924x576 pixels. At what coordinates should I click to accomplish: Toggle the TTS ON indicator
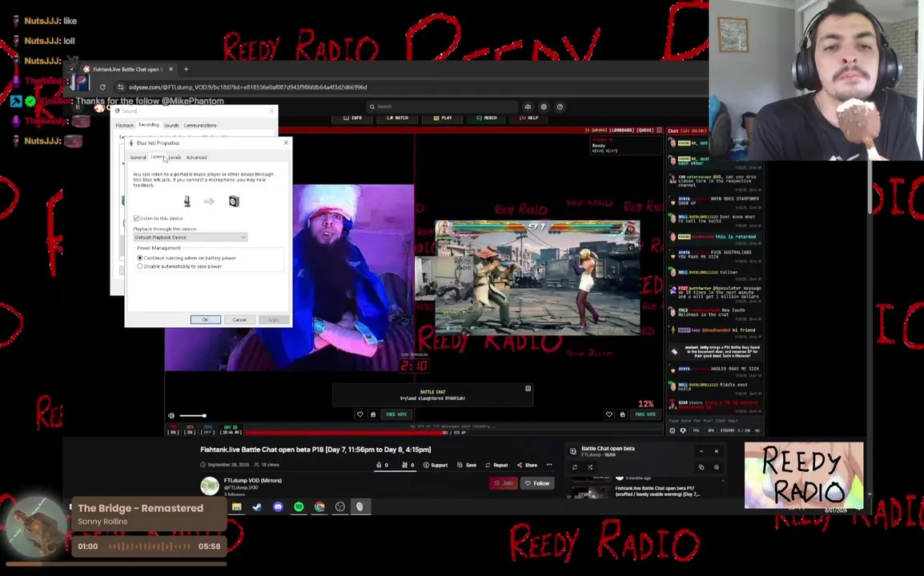point(173,430)
